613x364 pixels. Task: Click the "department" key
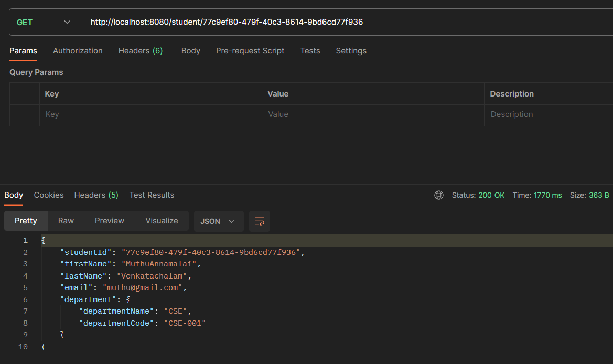tap(88, 299)
